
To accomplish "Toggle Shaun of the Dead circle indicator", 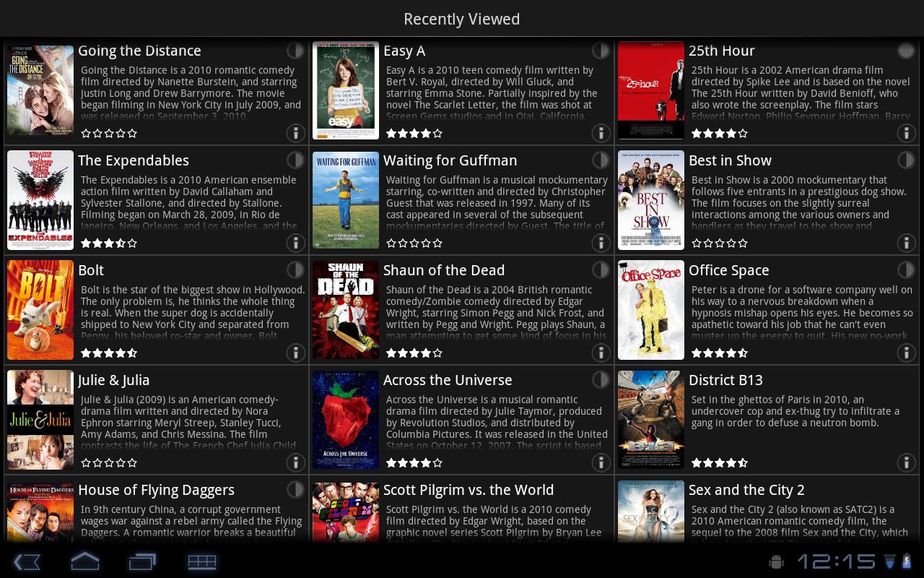I will coord(601,269).
